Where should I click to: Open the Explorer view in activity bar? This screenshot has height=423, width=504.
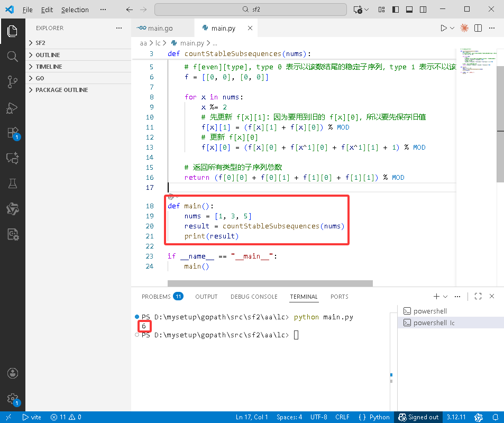12,31
